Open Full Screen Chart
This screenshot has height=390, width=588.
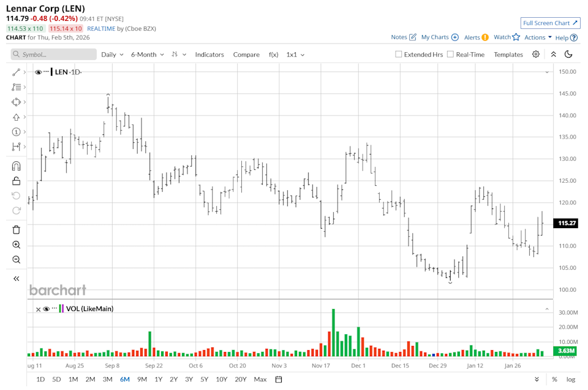point(550,23)
